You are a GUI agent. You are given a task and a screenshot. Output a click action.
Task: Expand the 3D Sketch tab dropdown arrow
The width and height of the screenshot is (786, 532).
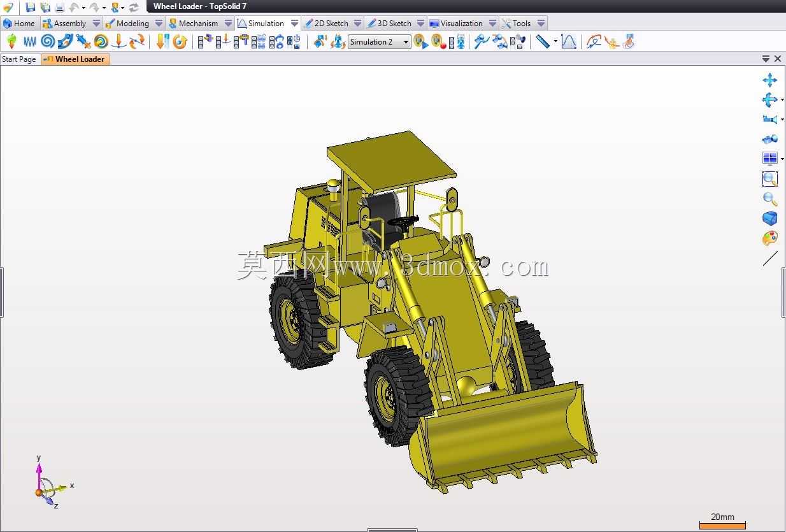pos(420,23)
